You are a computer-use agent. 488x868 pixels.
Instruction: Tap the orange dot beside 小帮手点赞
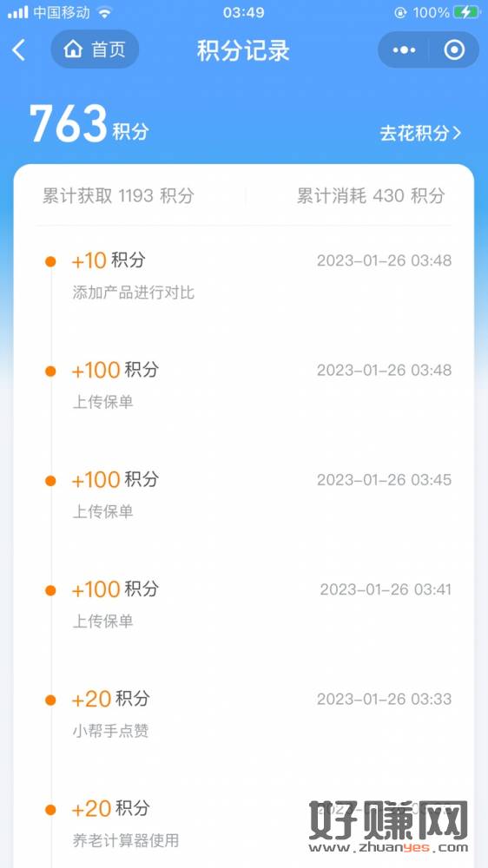pos(50,700)
